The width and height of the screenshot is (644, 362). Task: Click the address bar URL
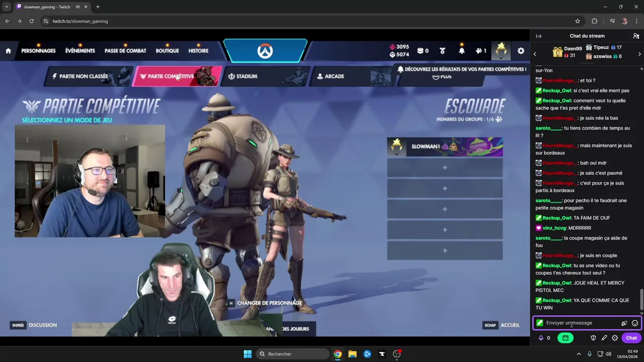click(80, 21)
